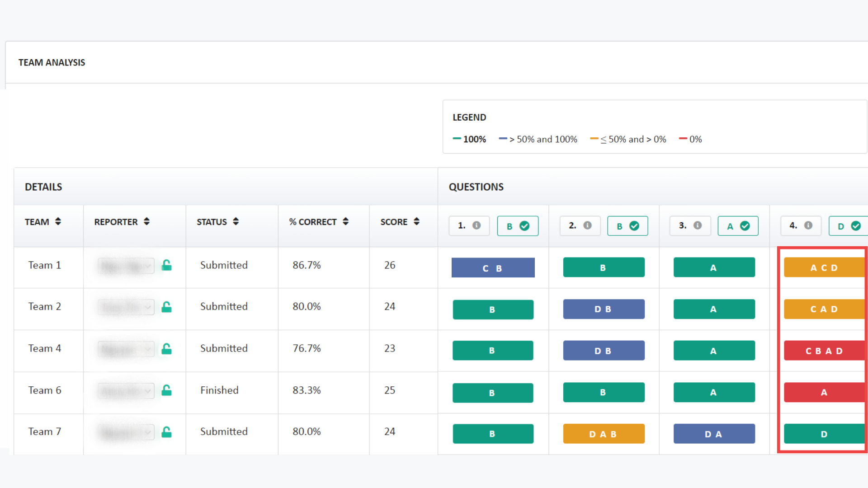Click the info icon for question 1
This screenshot has width=868, height=488.
point(477,226)
